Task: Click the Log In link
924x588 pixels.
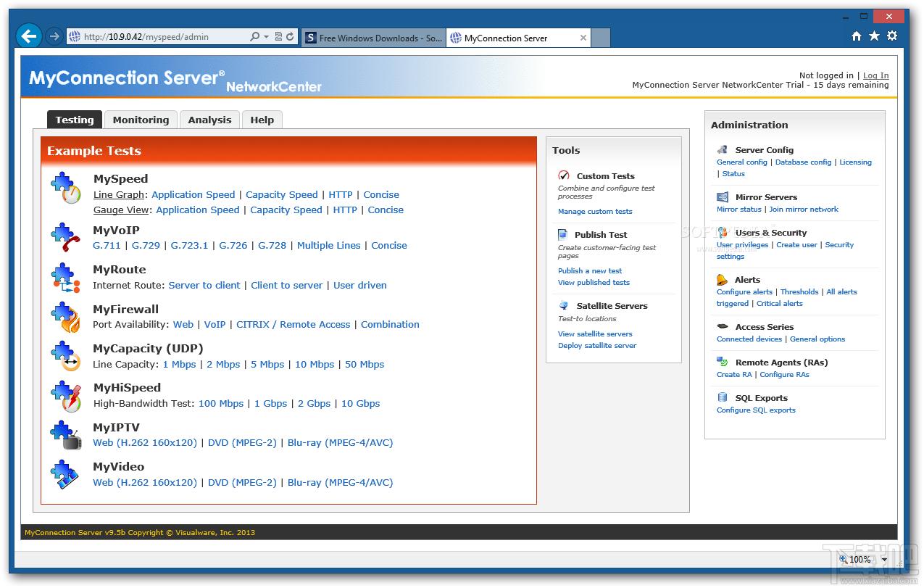Action: (875, 75)
